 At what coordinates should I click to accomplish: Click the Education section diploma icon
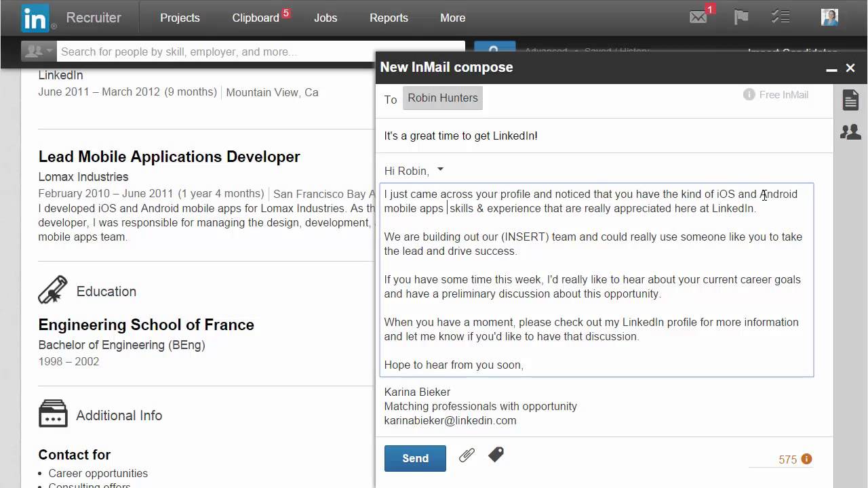[x=53, y=289]
